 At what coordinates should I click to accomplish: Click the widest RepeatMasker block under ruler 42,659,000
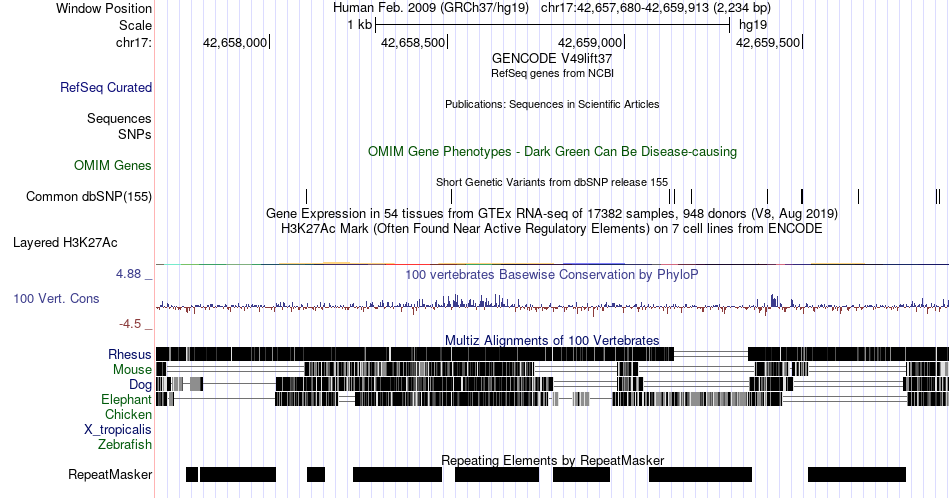pos(700,474)
